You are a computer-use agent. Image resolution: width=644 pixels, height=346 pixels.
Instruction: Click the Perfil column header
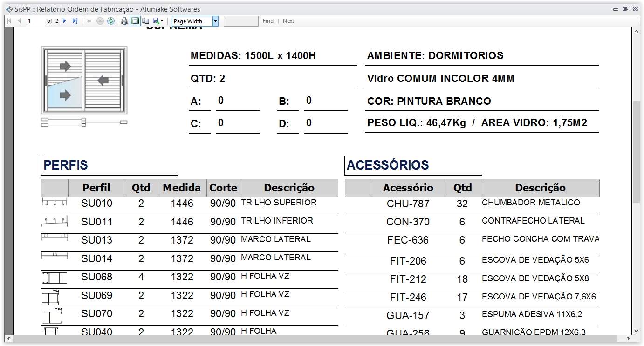click(x=96, y=188)
